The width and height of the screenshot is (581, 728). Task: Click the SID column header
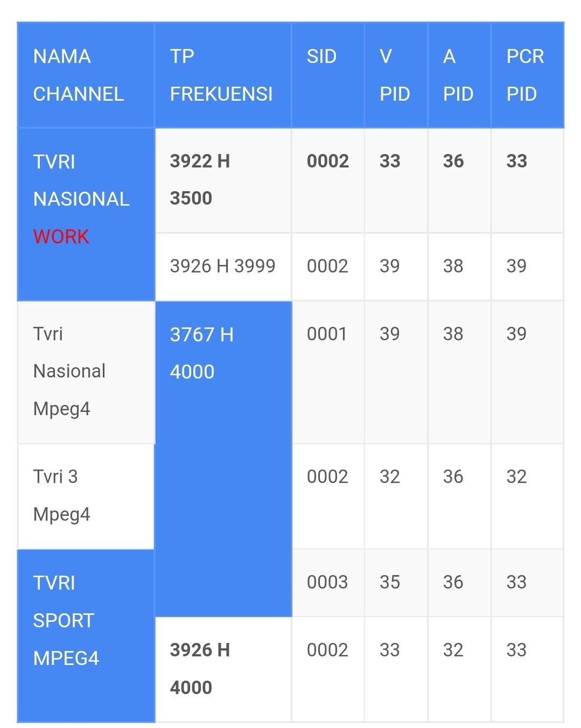pos(328,75)
